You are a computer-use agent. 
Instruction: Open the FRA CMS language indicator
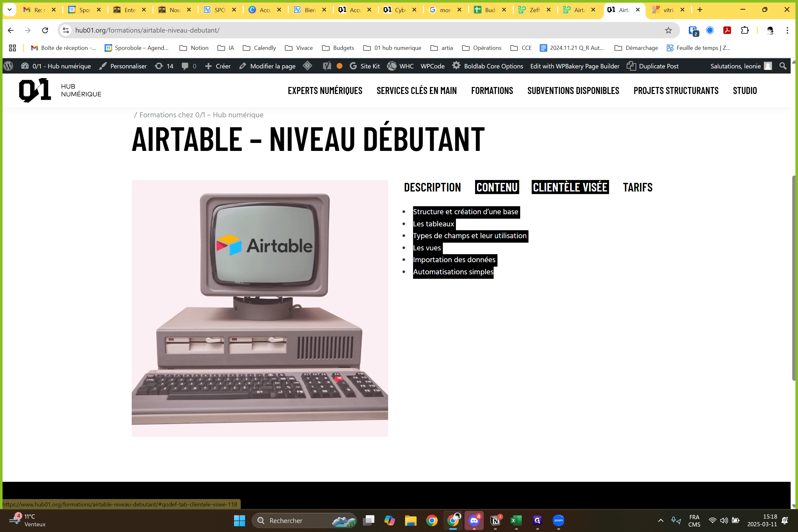tap(694, 520)
